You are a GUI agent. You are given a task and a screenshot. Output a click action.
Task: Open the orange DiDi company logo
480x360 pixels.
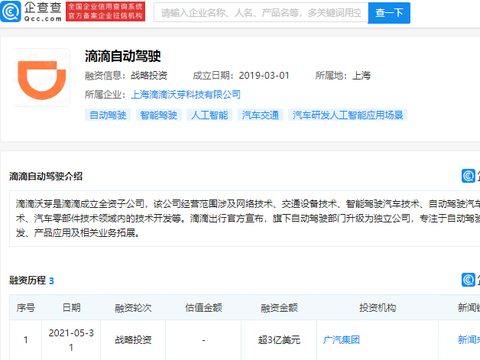point(41,78)
